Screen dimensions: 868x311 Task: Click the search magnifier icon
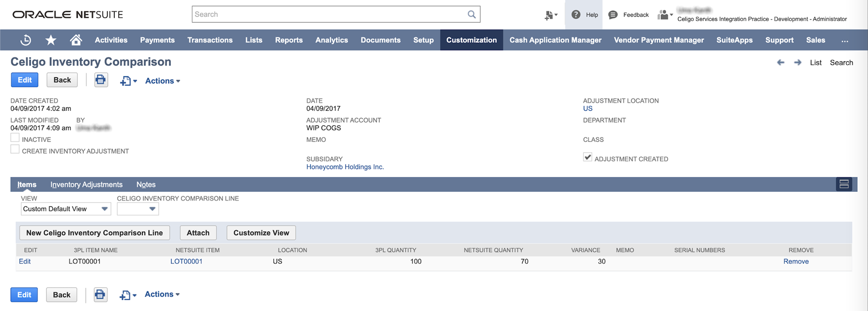[471, 14]
